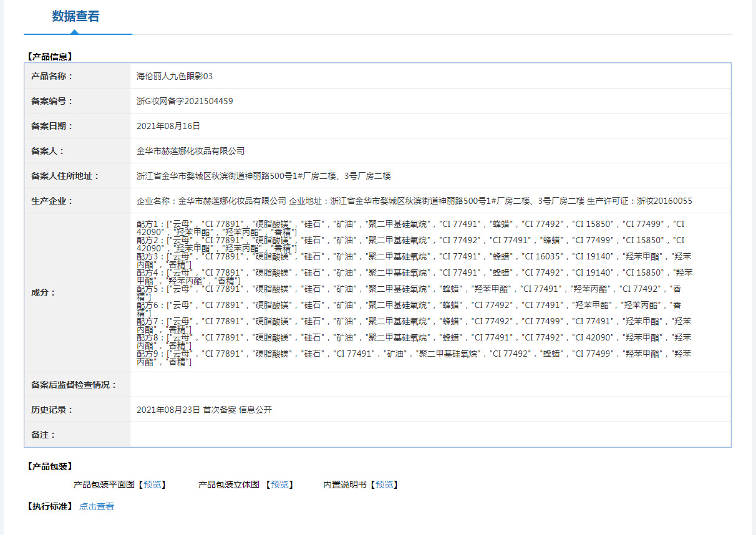Select the 配方1 ingredient line
The height and width of the screenshot is (535, 756).
click(411, 228)
